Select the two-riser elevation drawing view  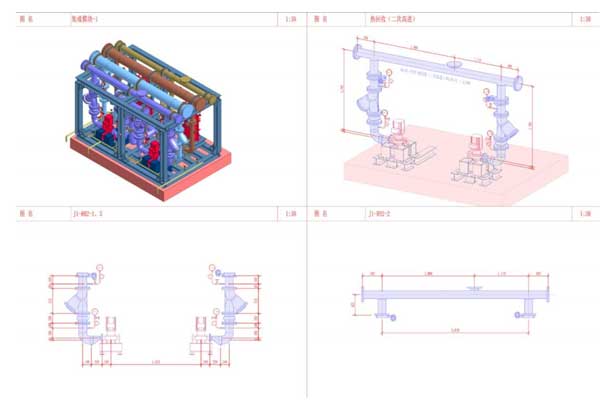155,315
